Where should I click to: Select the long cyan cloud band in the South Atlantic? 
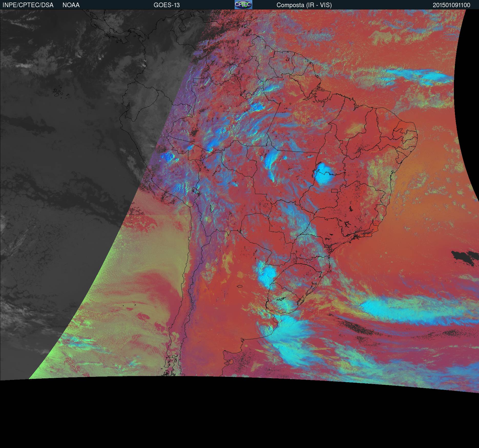[418, 311]
